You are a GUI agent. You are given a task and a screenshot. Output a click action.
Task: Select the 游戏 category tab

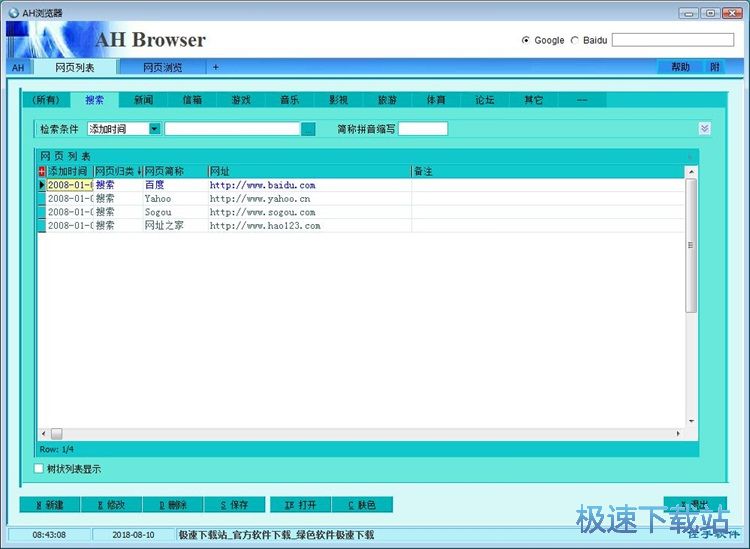241,100
